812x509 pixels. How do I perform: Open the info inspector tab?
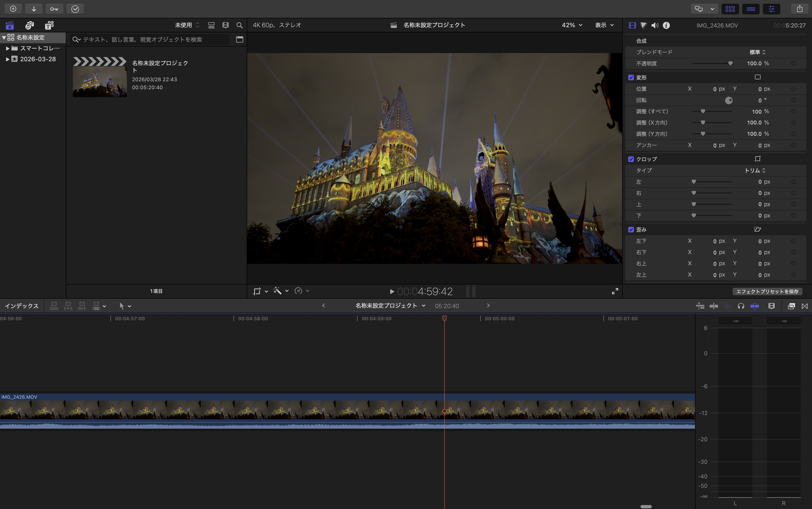[x=666, y=25]
